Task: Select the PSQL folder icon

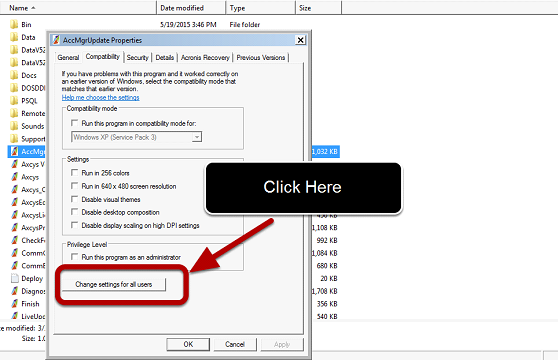Action: pyautogui.click(x=14, y=100)
